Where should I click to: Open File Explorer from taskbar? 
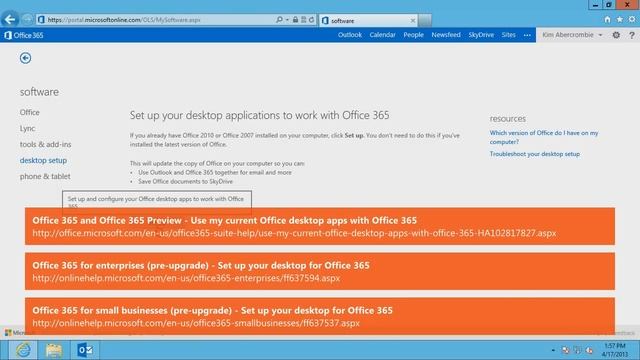(54, 350)
